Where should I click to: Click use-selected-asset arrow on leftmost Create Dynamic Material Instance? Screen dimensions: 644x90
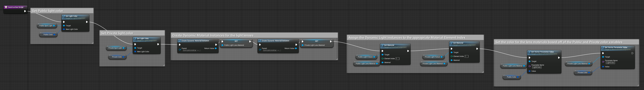coord(198,50)
